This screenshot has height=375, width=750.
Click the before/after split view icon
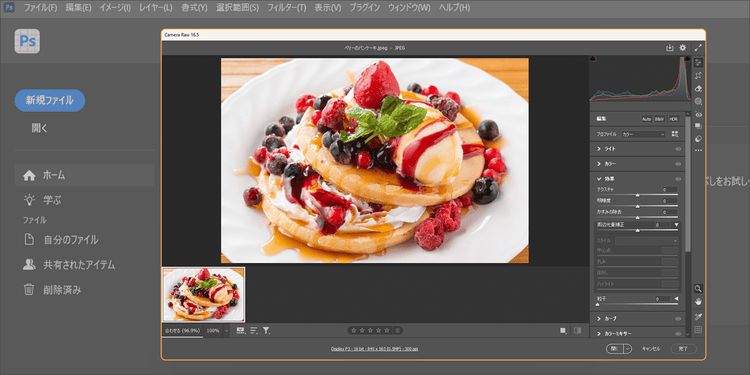point(577,330)
